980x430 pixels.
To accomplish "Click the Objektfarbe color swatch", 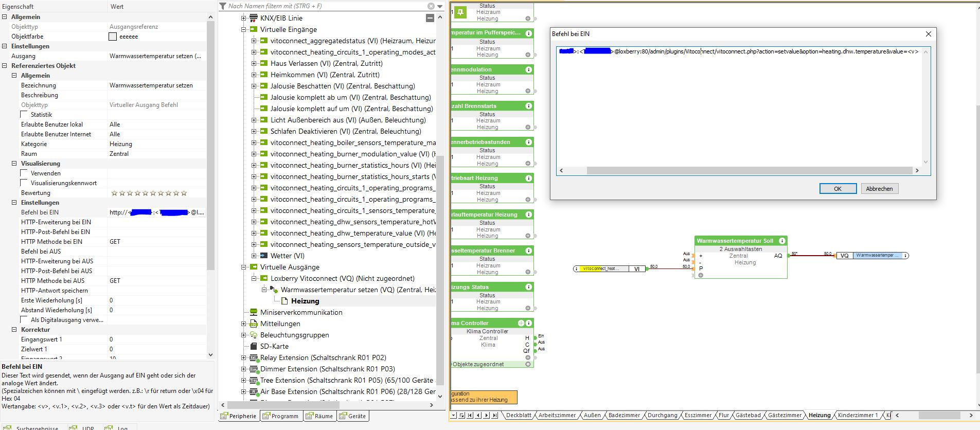I will [x=113, y=37].
